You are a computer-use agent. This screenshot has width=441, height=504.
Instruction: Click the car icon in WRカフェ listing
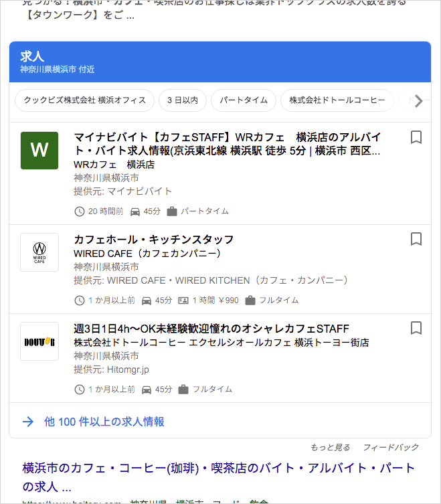point(135,212)
